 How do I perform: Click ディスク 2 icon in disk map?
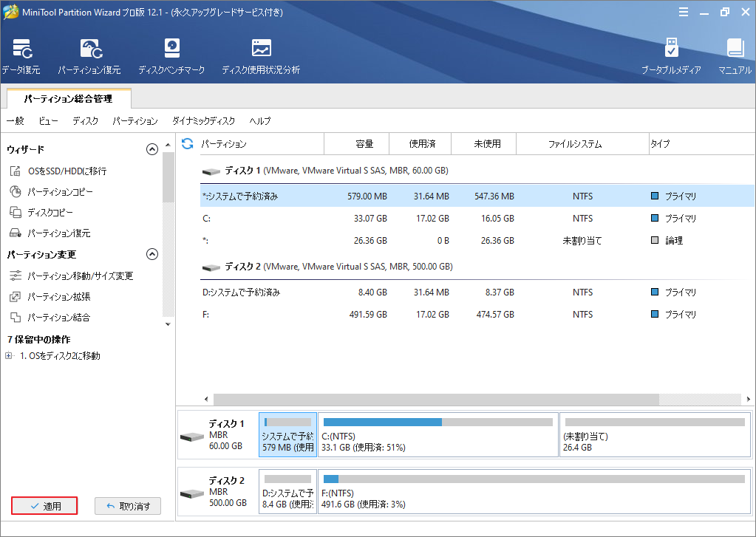pos(192,493)
